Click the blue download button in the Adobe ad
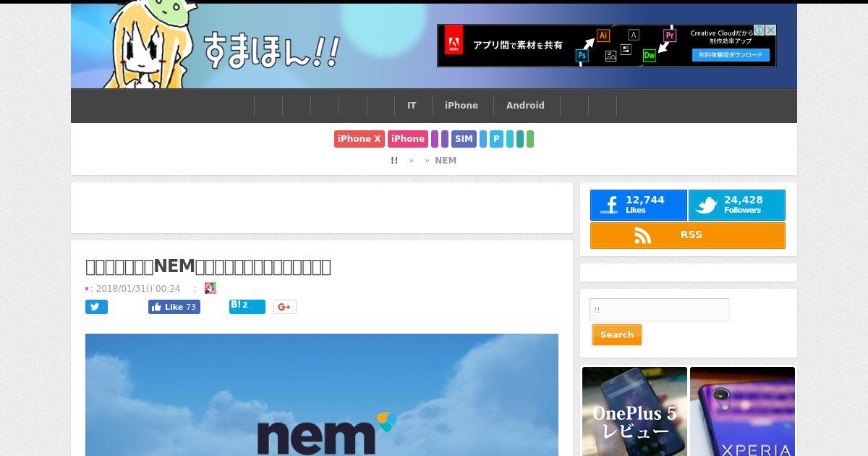 tap(731, 55)
